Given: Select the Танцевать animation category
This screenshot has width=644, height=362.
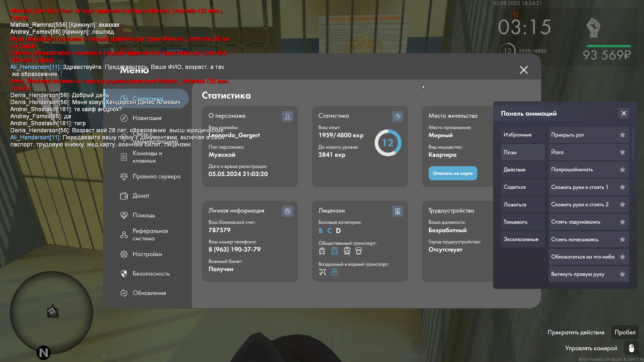Looking at the screenshot, I should click(523, 222).
